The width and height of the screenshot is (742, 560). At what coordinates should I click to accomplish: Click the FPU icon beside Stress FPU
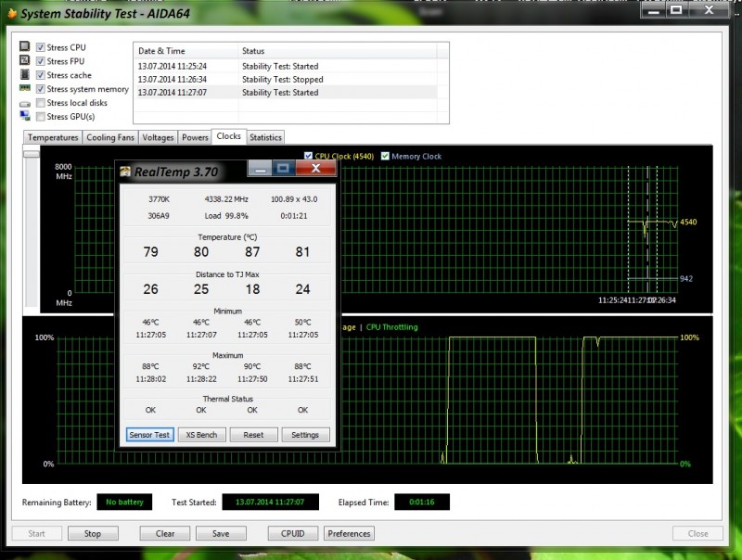click(25, 60)
